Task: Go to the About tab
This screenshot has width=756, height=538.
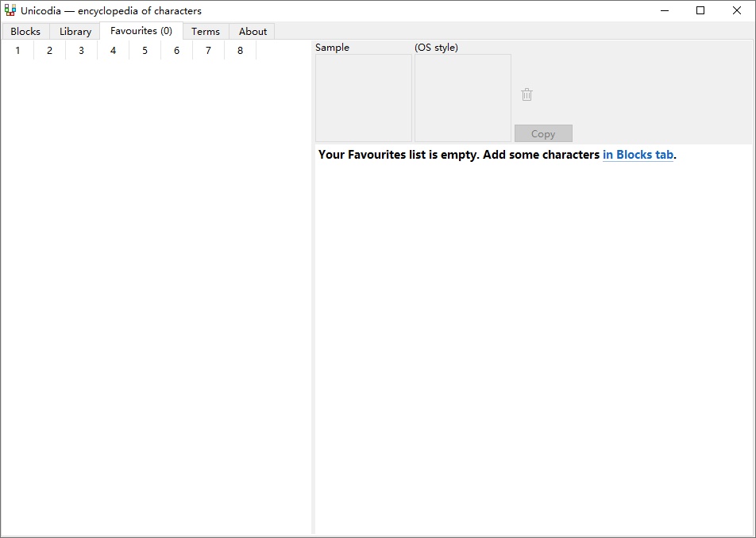Action: click(x=253, y=32)
